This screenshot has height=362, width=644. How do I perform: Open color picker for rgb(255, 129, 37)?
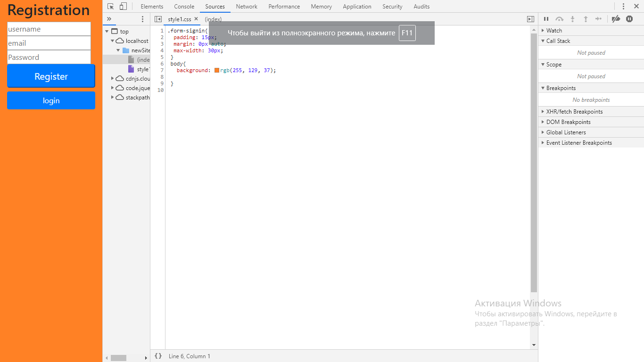217,70
